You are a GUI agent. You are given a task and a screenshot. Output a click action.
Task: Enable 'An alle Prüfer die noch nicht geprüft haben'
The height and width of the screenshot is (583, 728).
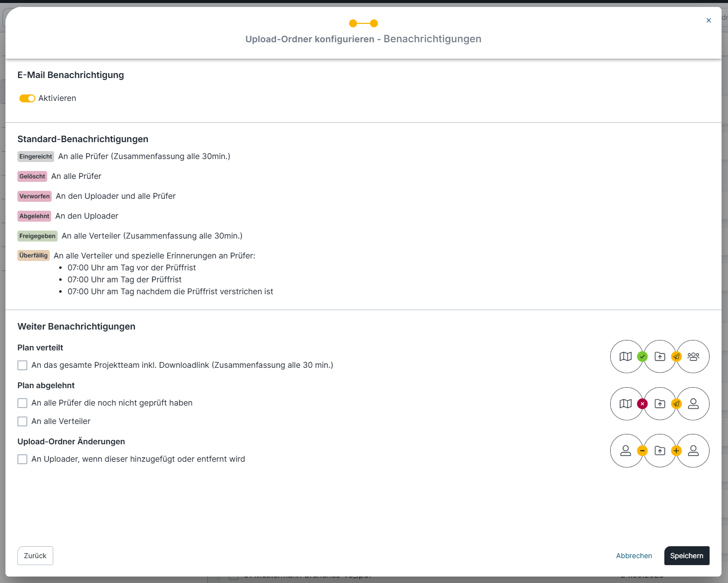pos(22,403)
